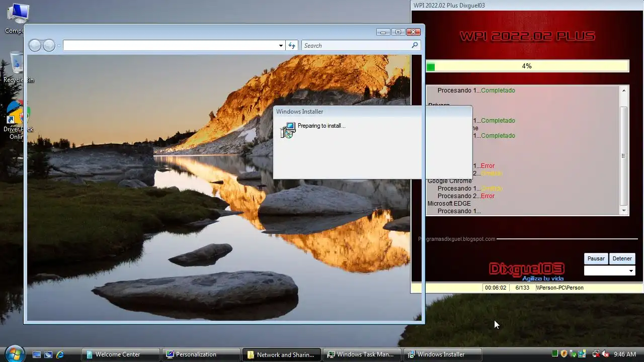Click the Forward arrow in the Explorer window

(x=49, y=46)
